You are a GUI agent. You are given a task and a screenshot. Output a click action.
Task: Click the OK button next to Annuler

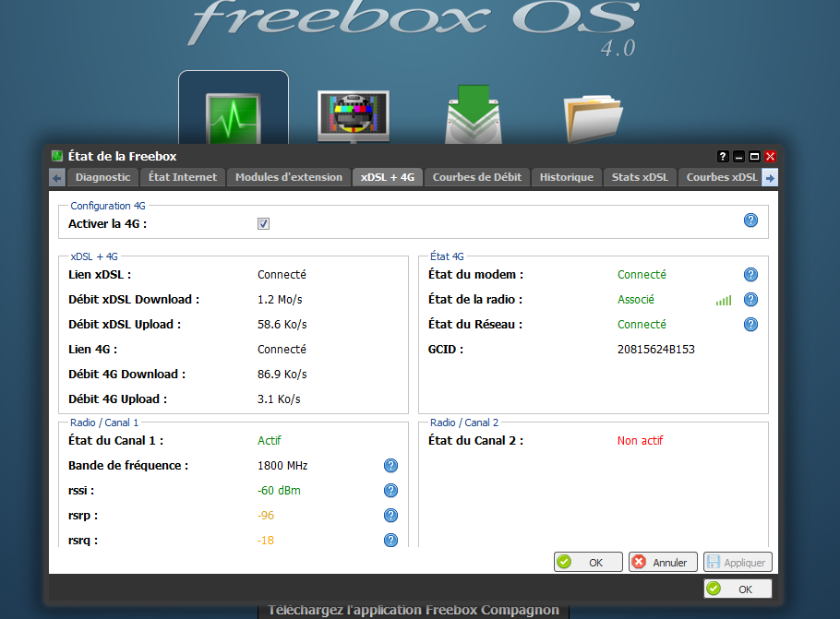pyautogui.click(x=588, y=562)
